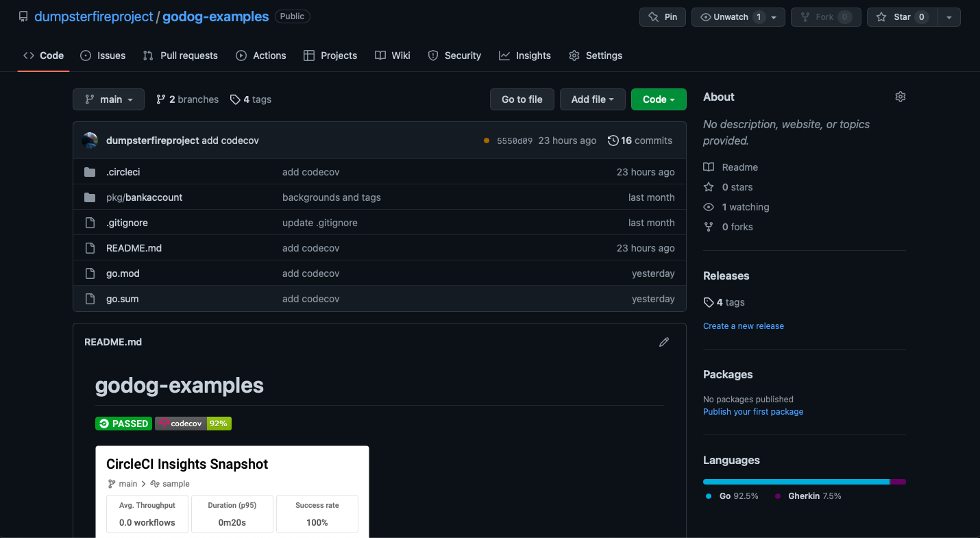
Task: Open the Add file dropdown
Action: (x=593, y=99)
